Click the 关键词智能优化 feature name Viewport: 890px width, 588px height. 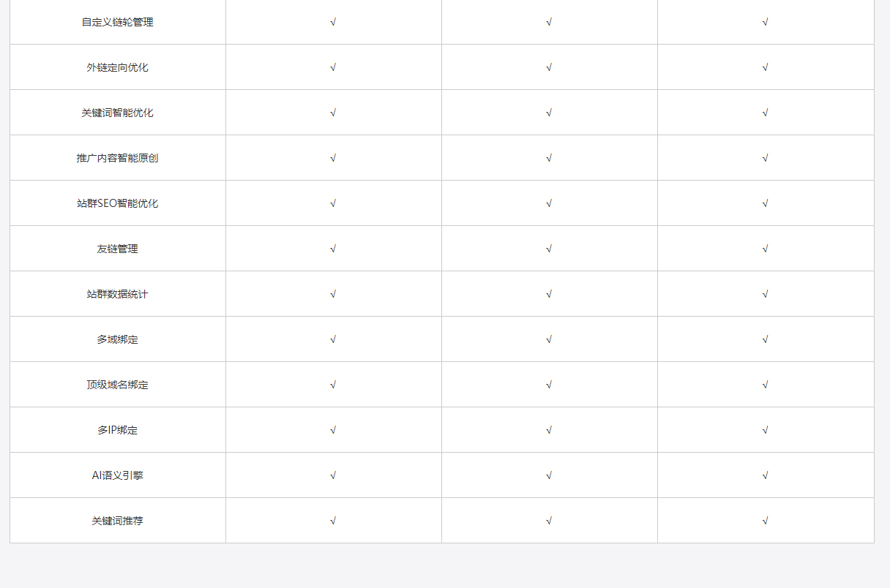pyautogui.click(x=117, y=113)
